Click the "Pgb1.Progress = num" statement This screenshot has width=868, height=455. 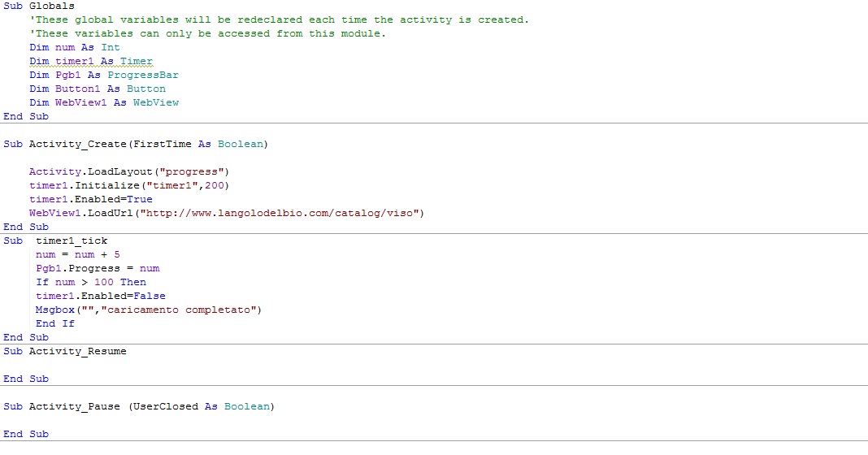(x=98, y=268)
